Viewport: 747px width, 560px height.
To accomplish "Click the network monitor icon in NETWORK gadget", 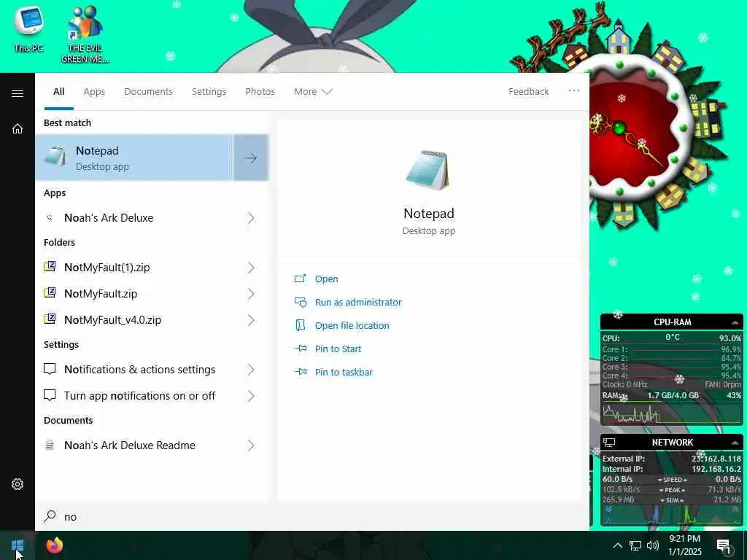I will (x=609, y=443).
